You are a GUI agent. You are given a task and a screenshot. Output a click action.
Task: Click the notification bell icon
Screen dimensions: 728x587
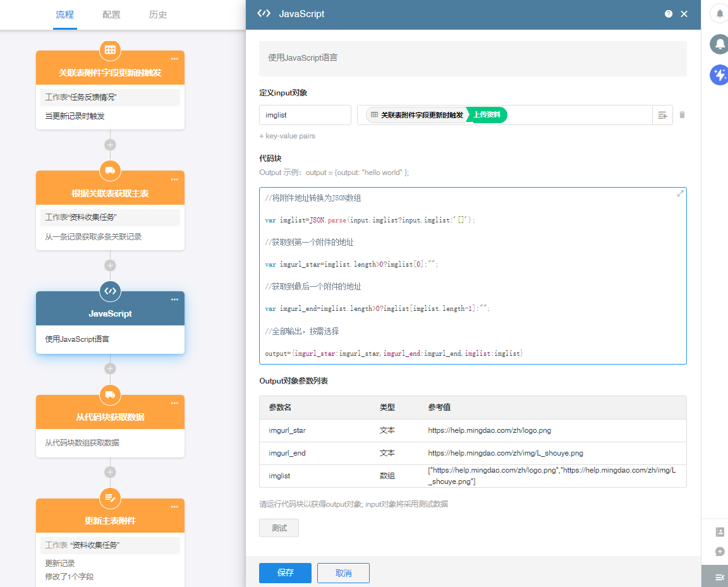[x=719, y=13]
